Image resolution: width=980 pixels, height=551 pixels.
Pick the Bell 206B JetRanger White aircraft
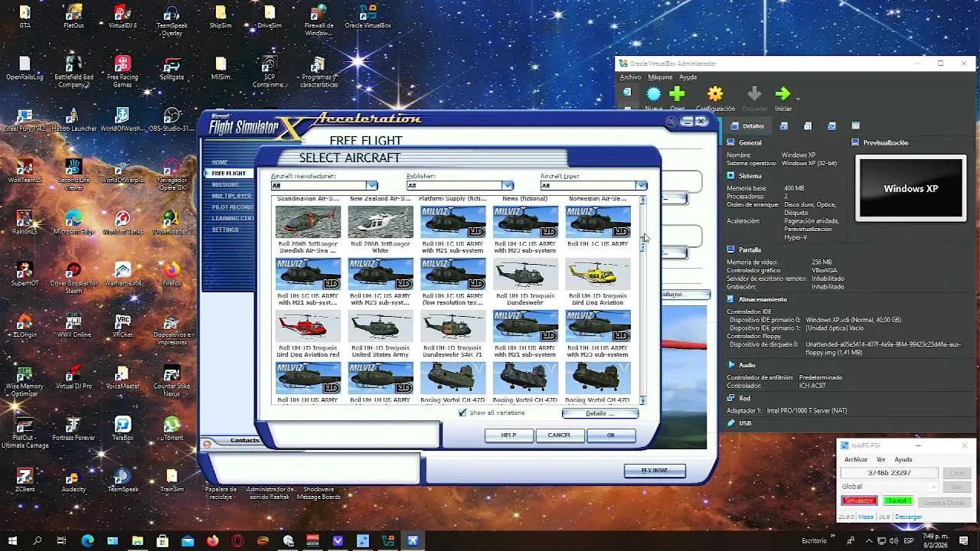(381, 223)
